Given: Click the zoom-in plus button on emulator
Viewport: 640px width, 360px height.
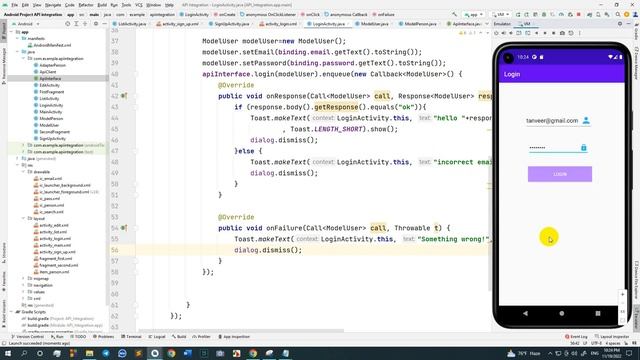Looking at the screenshot, I should pos(622,294).
